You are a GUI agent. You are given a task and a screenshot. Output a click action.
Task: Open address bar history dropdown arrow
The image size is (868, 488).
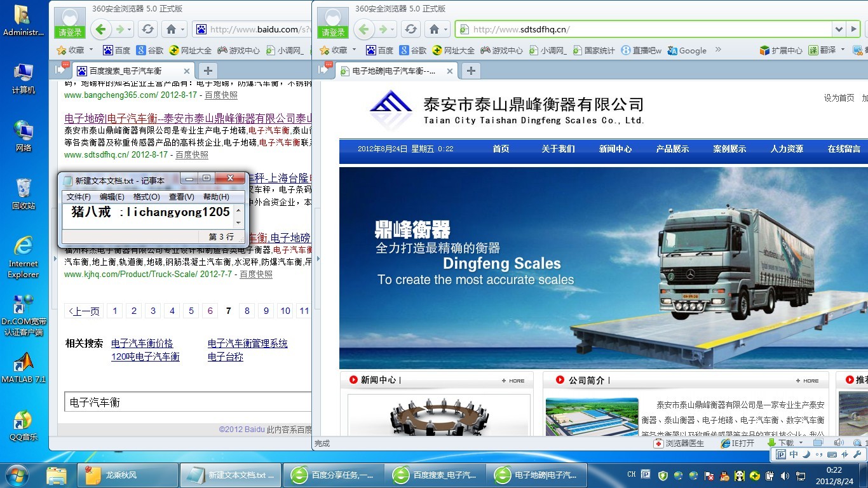point(839,29)
